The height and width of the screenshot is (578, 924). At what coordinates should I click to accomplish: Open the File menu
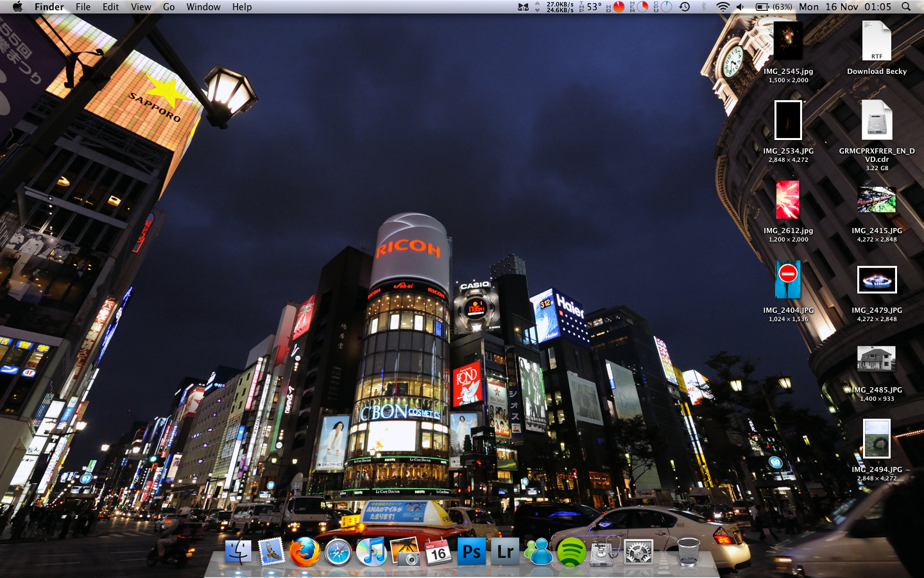[83, 6]
